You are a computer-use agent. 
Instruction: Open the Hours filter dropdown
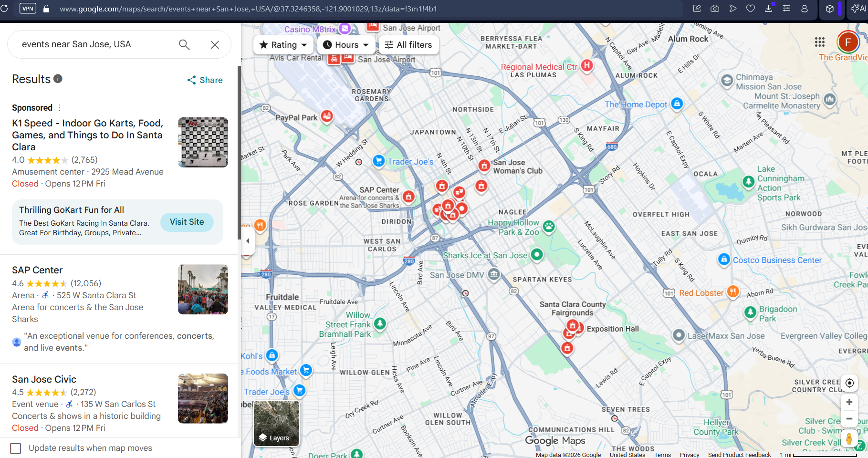tap(346, 44)
